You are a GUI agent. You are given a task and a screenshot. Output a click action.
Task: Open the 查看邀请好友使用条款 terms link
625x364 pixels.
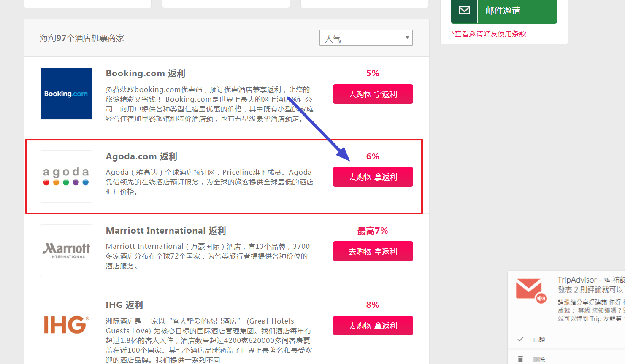490,34
